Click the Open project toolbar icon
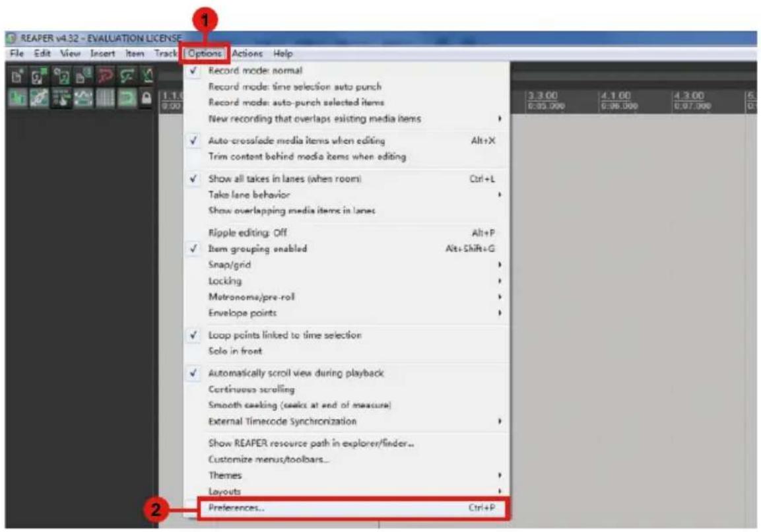The height and width of the screenshot is (532, 761). tap(39, 76)
